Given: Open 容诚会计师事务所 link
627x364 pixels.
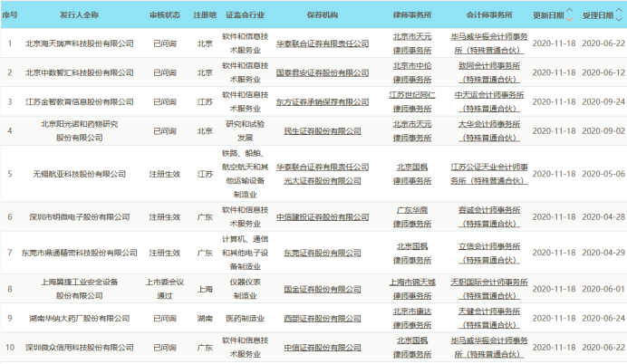Looking at the screenshot, I should tap(489, 217).
